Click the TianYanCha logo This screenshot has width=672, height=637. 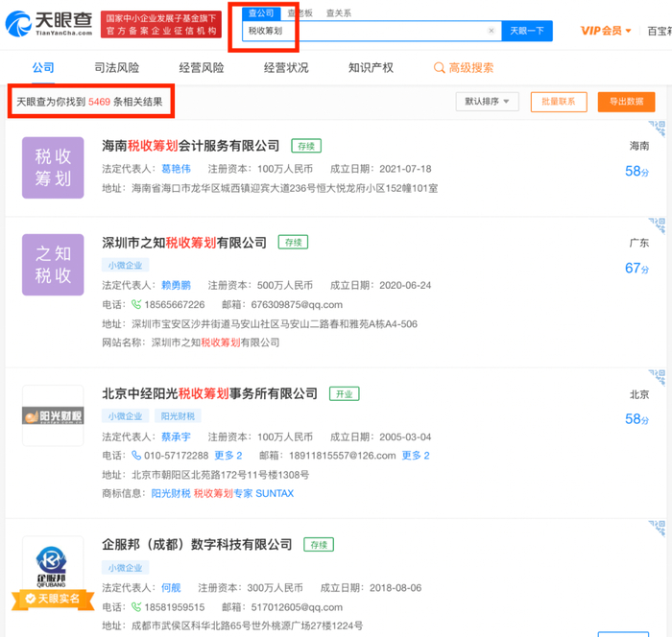point(48,24)
